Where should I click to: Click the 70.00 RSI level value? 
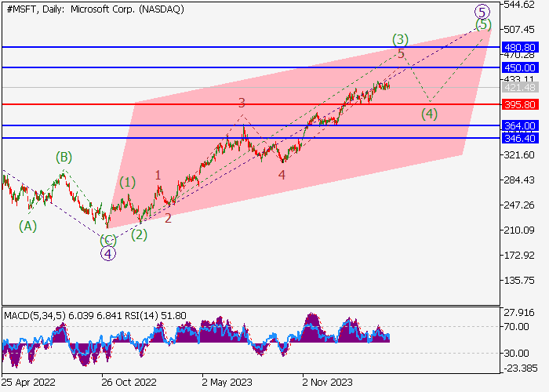click(x=516, y=327)
